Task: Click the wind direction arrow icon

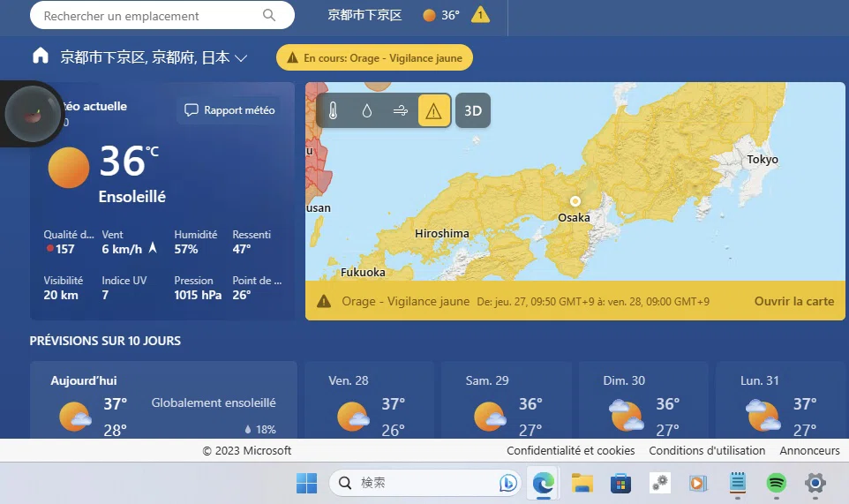Action: click(153, 248)
